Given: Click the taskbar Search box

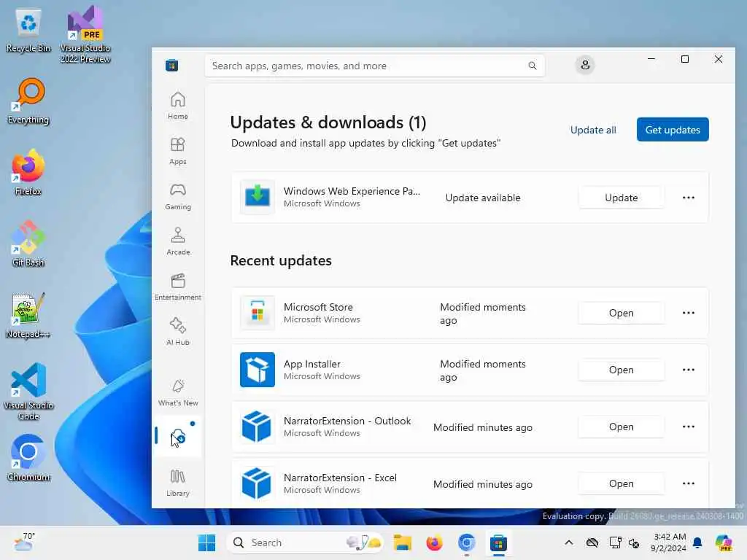Looking at the screenshot, I should point(305,542).
